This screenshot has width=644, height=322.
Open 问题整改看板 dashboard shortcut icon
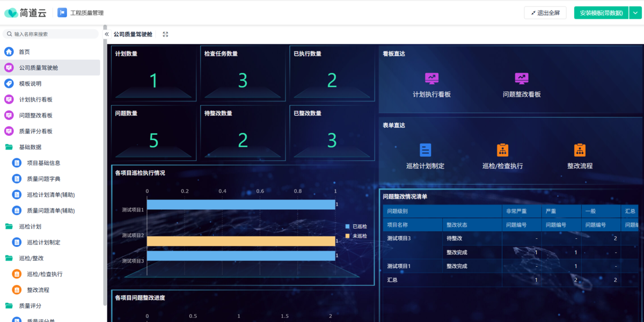[522, 78]
